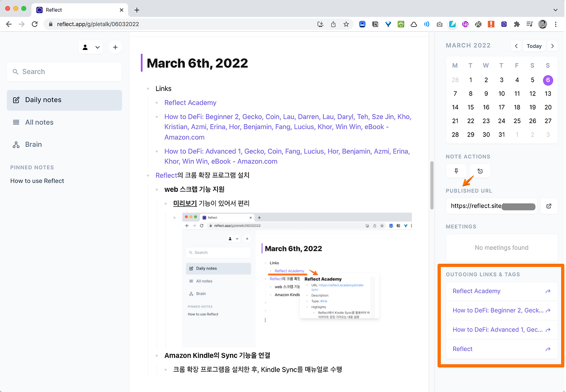Viewport: 566px width, 392px height.
Task: Click the address bar URL
Action: 98,24
